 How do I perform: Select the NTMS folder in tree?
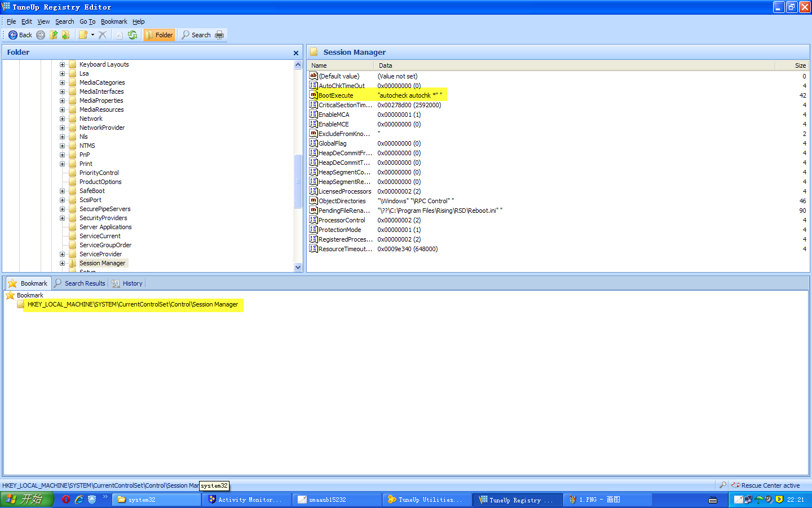tap(87, 146)
